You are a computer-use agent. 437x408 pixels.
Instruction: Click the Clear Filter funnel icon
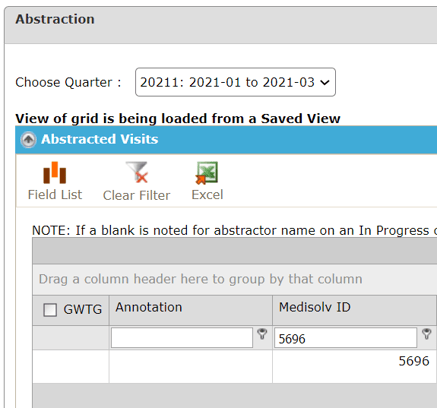[137, 172]
